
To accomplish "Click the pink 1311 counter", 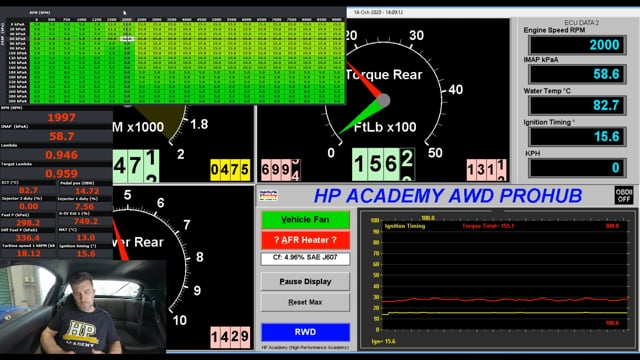I will coord(487,169).
